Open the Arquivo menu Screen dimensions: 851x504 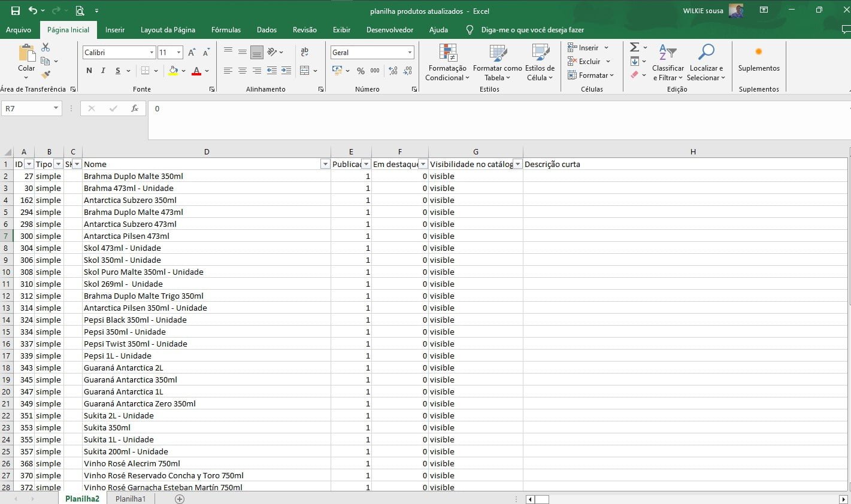20,29
